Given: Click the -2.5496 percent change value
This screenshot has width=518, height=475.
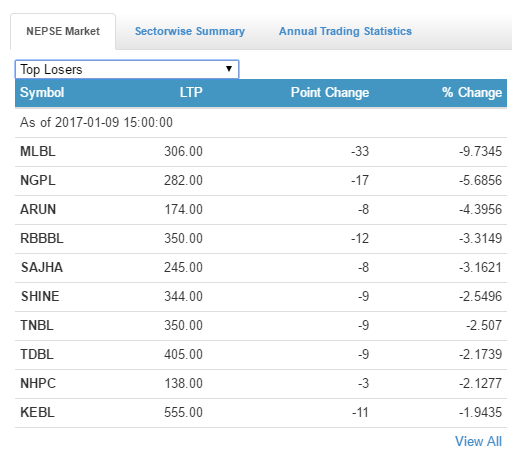Looking at the screenshot, I should coord(480,296).
